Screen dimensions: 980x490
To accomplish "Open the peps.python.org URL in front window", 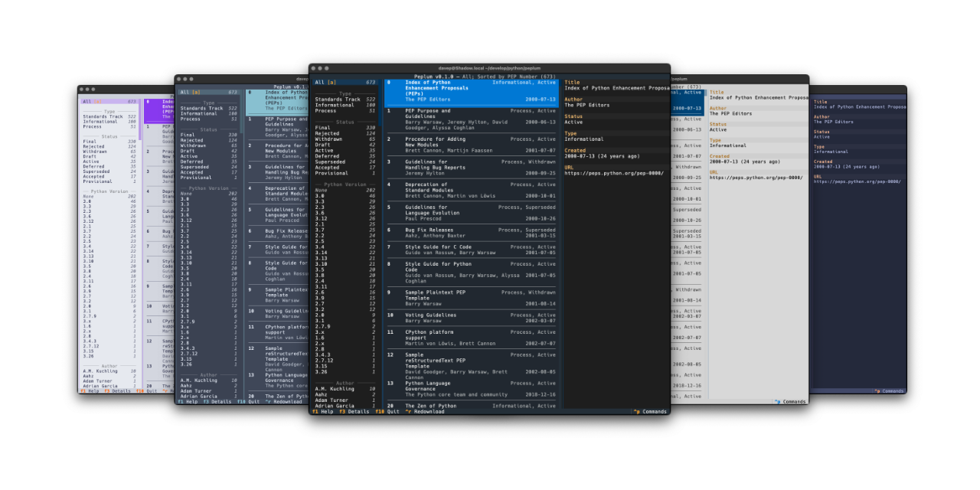I will (x=616, y=174).
